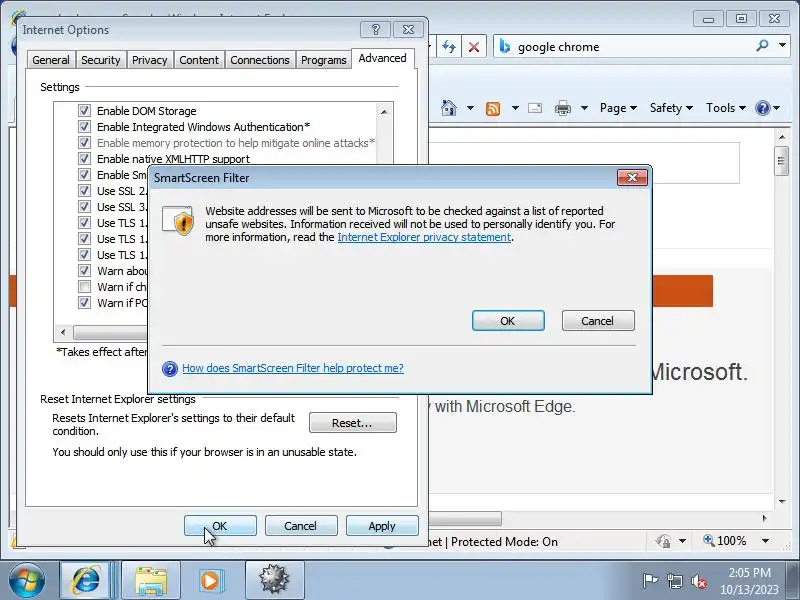Click the blue help question icon in SmartScreen dialog
The image size is (800, 600).
tap(170, 368)
